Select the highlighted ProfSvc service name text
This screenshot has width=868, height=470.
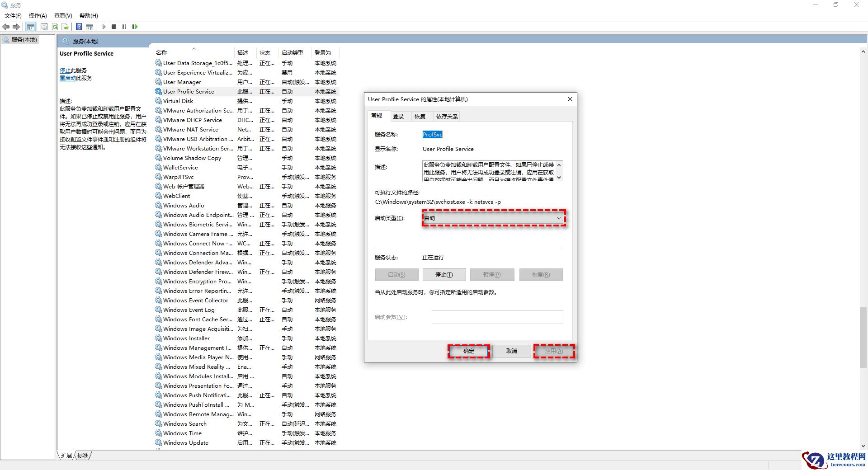click(432, 135)
